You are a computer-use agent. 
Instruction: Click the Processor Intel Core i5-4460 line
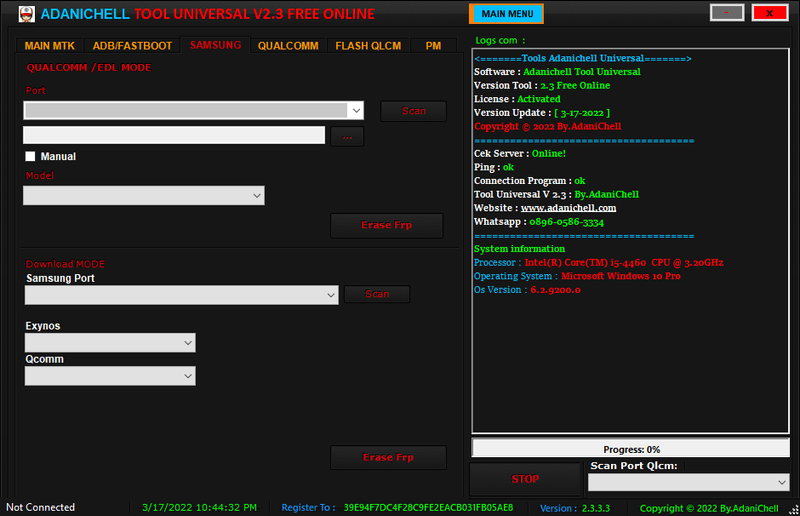pyautogui.click(x=598, y=262)
